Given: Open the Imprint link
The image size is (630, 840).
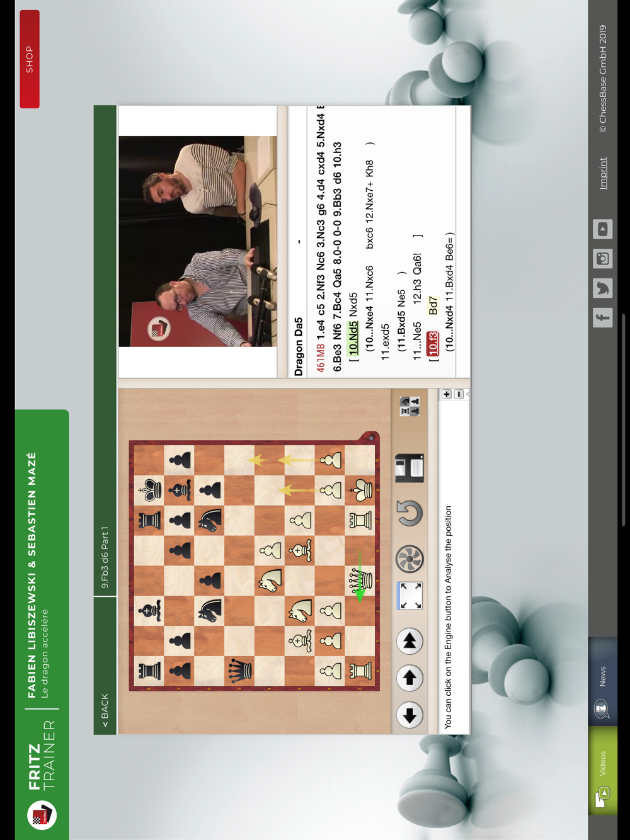Looking at the screenshot, I should coord(603,173).
